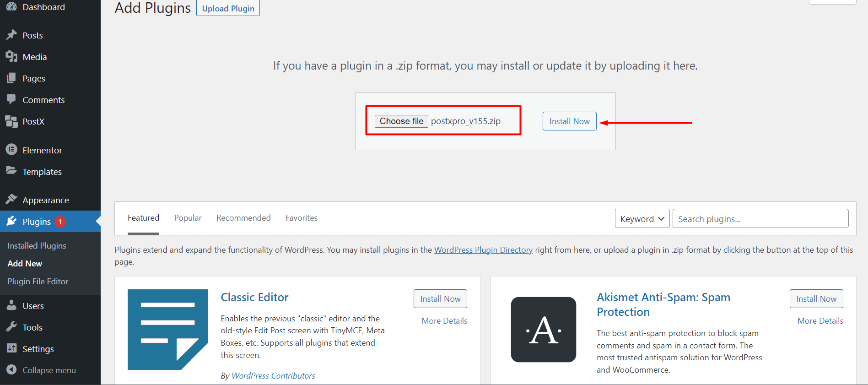Click the Appearance paintbrush icon

click(x=11, y=199)
